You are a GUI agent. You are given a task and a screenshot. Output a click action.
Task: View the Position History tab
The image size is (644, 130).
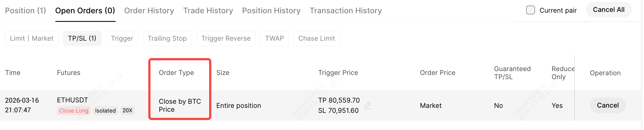coord(271,11)
